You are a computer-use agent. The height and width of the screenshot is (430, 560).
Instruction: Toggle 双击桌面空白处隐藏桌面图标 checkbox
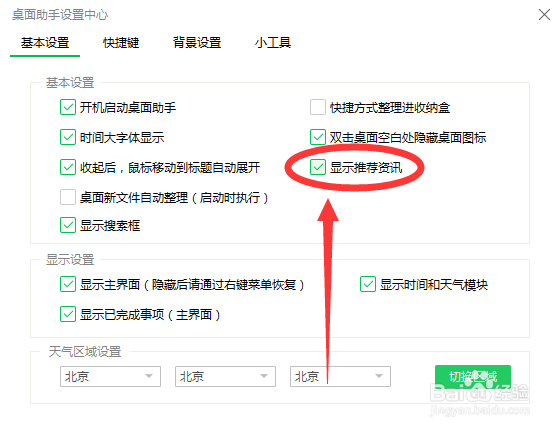[318, 137]
